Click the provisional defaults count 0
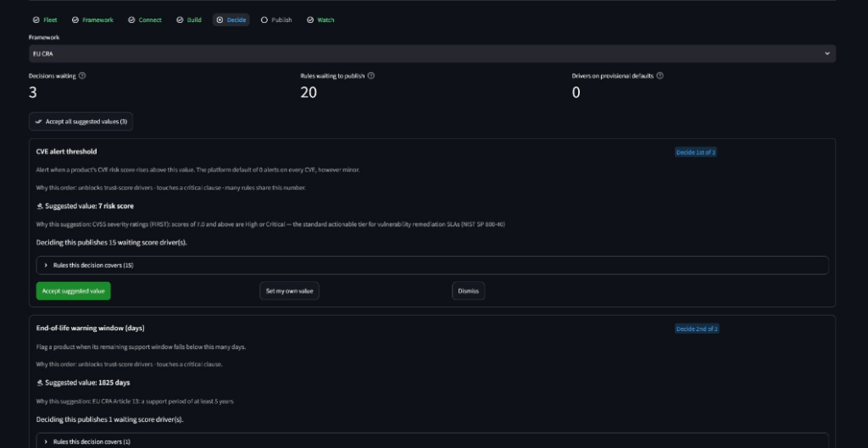 pos(576,92)
